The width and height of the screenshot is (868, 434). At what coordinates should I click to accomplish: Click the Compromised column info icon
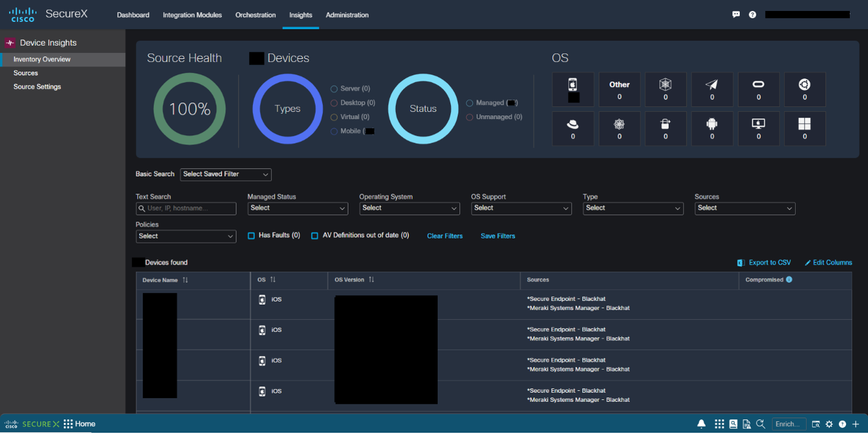click(x=789, y=280)
